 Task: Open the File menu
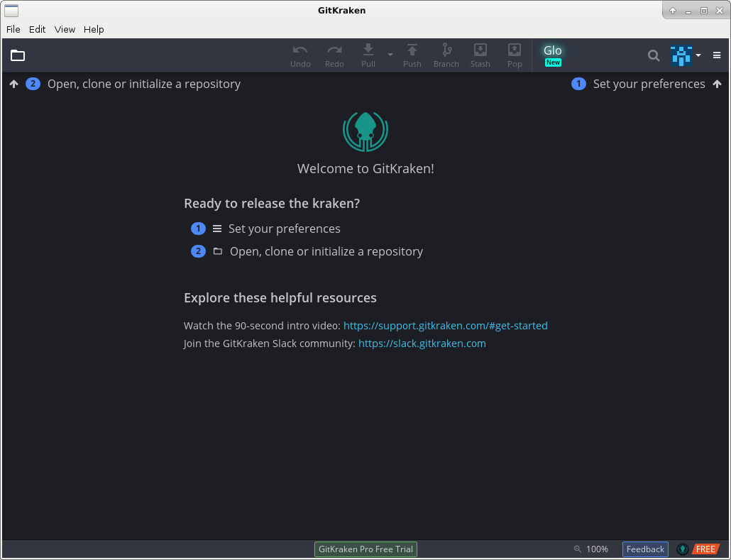click(13, 29)
